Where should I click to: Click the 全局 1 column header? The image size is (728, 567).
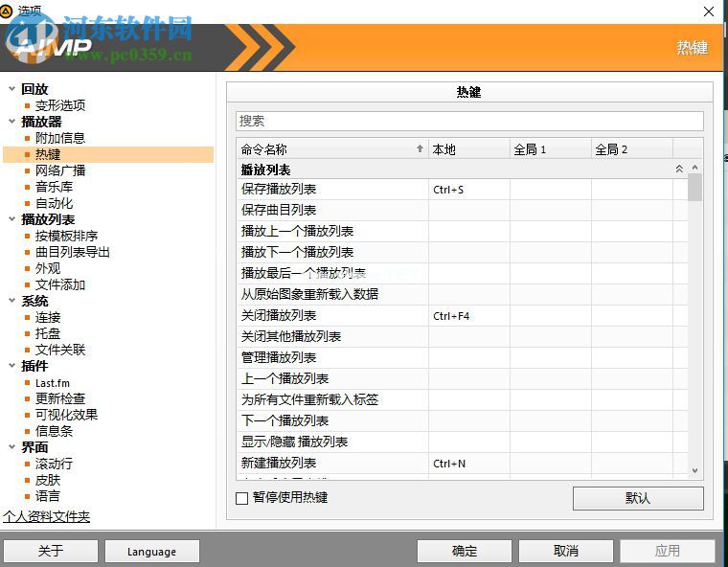pyautogui.click(x=551, y=149)
